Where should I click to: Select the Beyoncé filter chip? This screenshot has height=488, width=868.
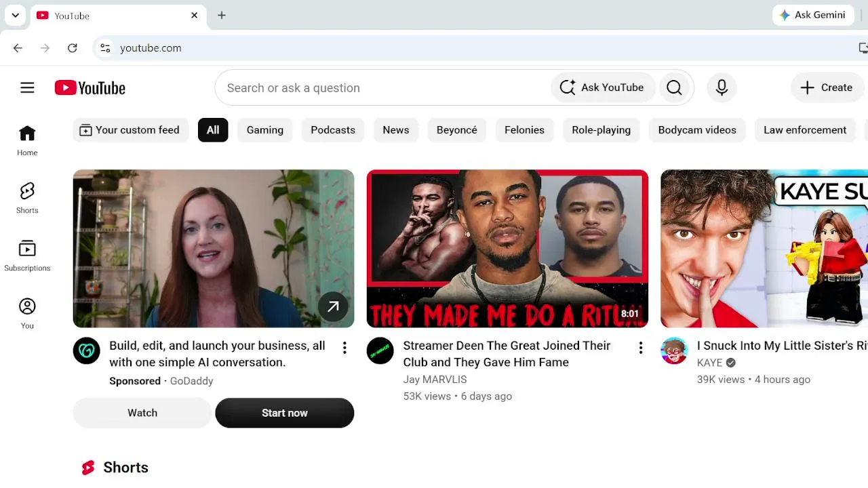click(457, 130)
